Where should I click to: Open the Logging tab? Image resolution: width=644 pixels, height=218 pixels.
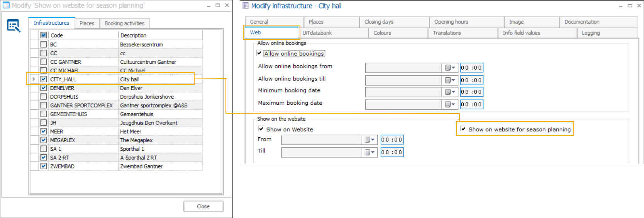click(x=607, y=33)
